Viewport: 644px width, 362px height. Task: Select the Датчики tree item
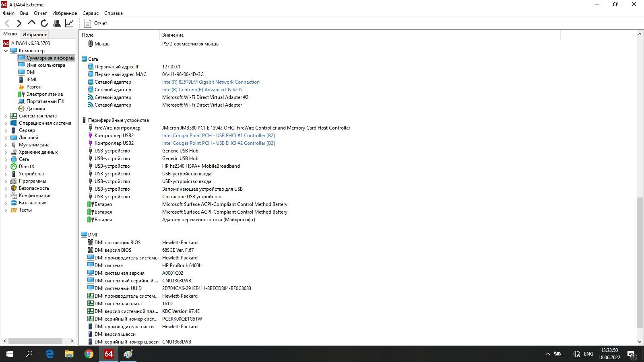point(36,109)
